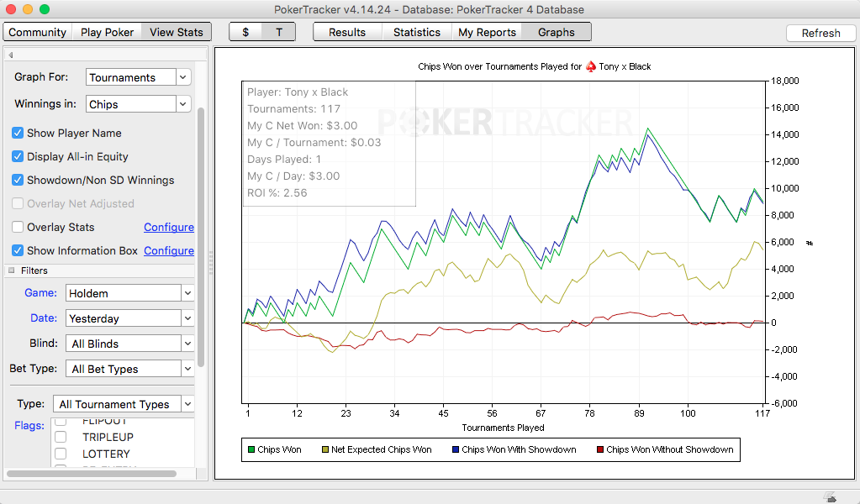The height and width of the screenshot is (504, 860).
Task: Open the My Reports tab
Action: click(x=487, y=32)
